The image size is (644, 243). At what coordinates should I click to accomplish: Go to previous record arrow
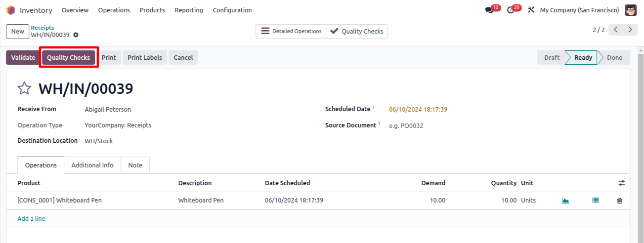tap(615, 30)
